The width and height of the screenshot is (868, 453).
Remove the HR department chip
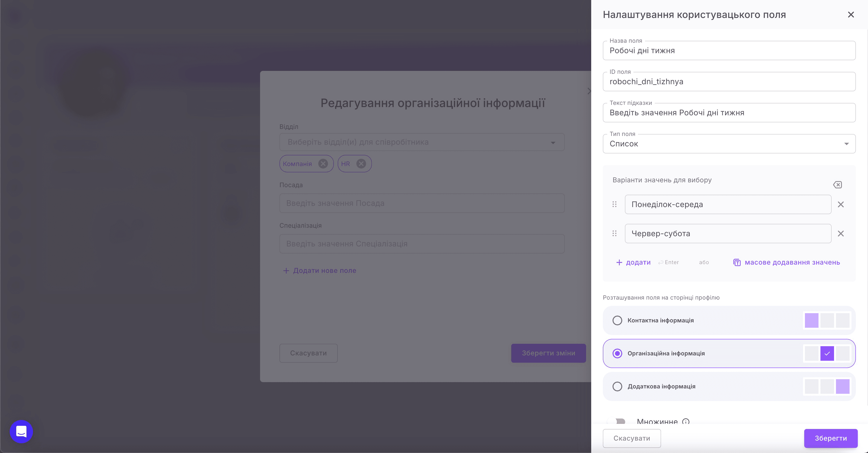coord(361,164)
